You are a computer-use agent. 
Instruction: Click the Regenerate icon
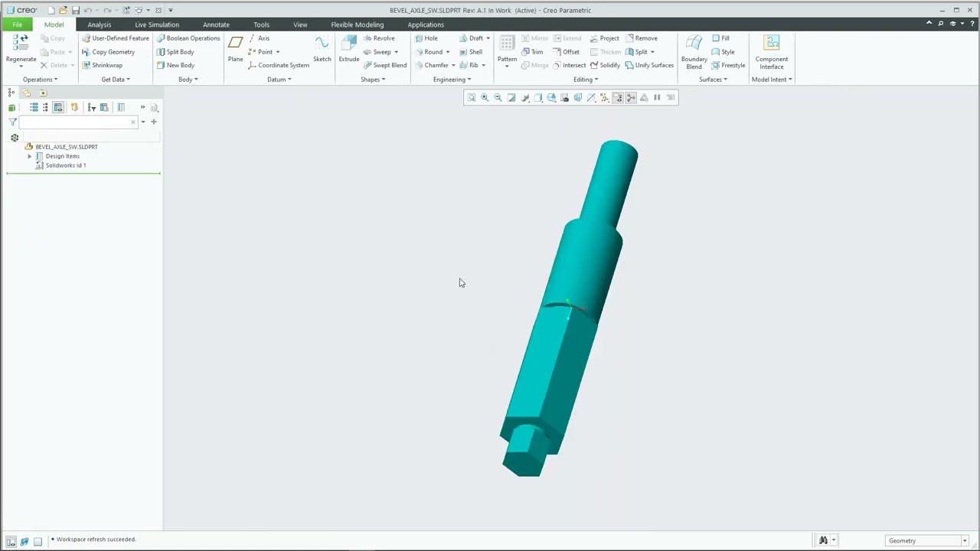point(21,43)
